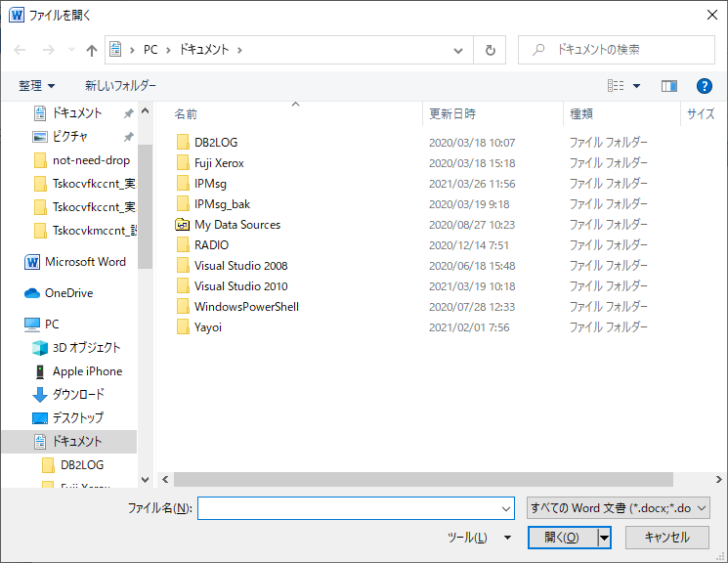The width and height of the screenshot is (728, 563).
Task: Select DB2LOG subfolder in sidebar tree
Action: 82,465
